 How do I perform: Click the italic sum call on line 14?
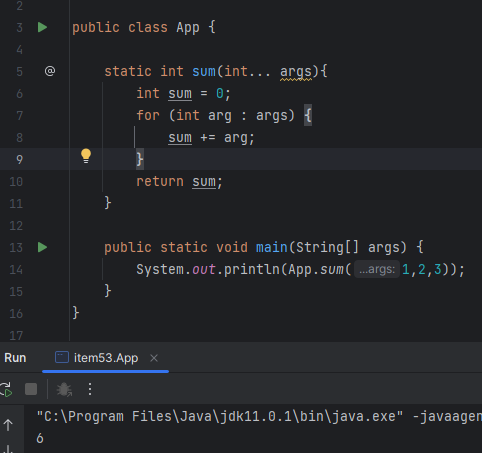(332, 269)
